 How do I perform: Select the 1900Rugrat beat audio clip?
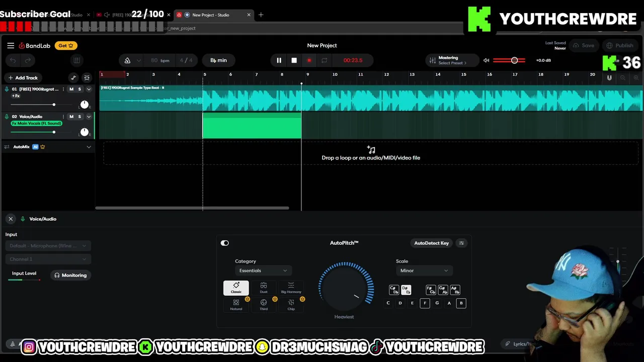371,98
